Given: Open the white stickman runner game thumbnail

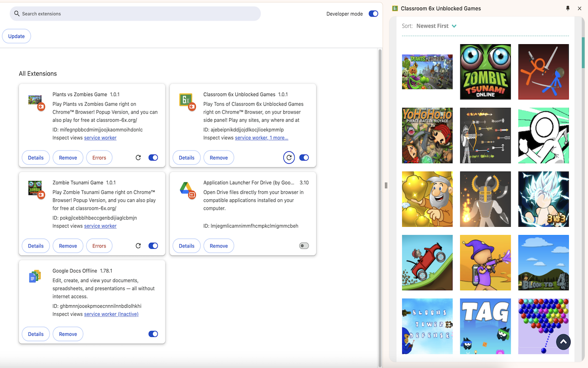Looking at the screenshot, I should click(543, 136).
